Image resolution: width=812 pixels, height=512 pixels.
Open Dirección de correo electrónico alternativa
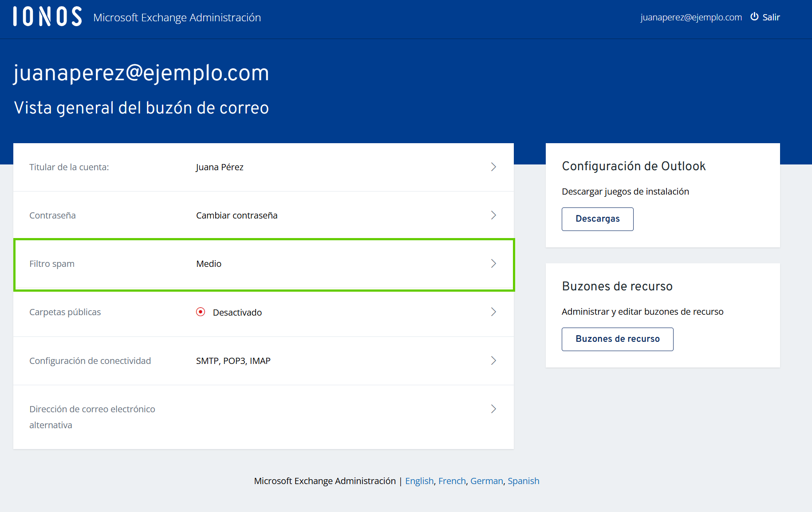pyautogui.click(x=493, y=409)
